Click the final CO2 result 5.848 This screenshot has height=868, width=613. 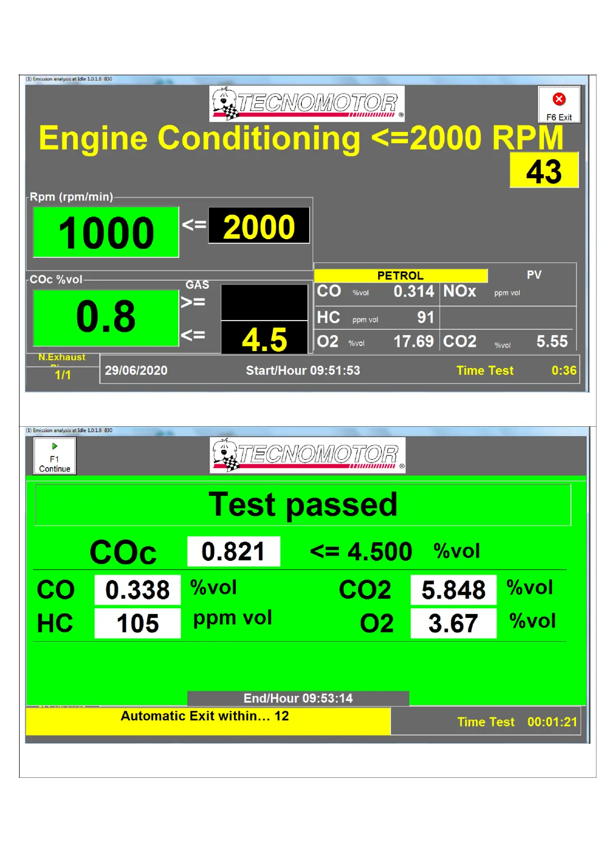pyautogui.click(x=453, y=590)
